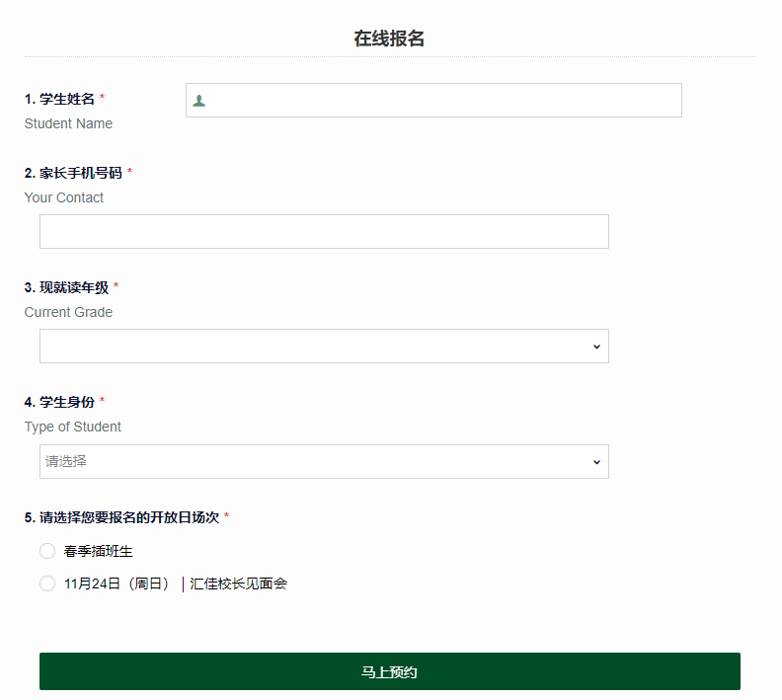This screenshot has height=700, width=782.
Task: Select the 春季插班生 radio option
Action: (x=47, y=551)
